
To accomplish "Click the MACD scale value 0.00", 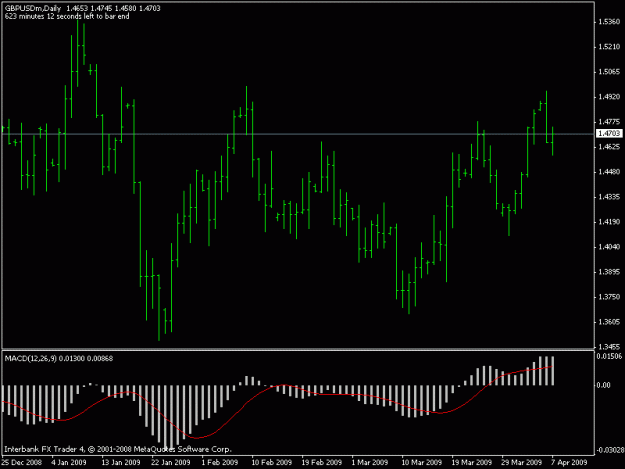I will tap(603, 385).
